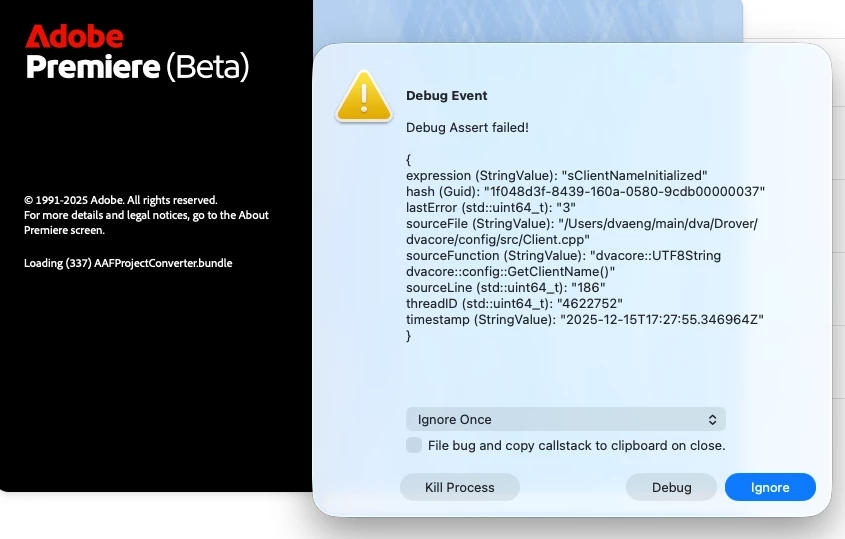Click Kill Process button
Screen dimensions: 845x539
pos(460,487)
